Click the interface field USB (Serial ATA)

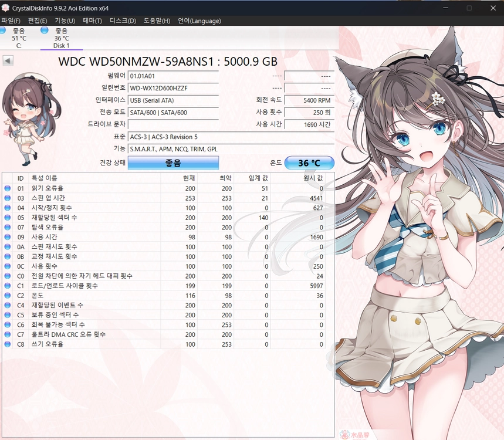click(x=173, y=100)
